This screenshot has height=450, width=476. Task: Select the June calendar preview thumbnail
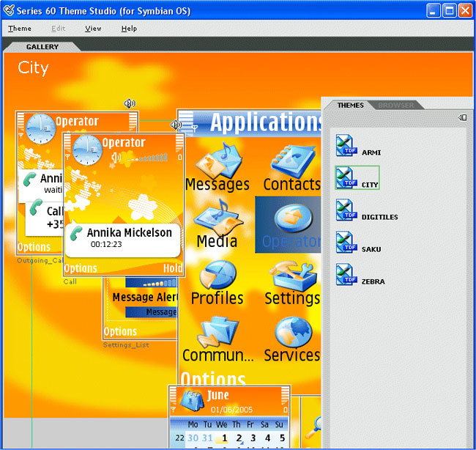(229, 417)
